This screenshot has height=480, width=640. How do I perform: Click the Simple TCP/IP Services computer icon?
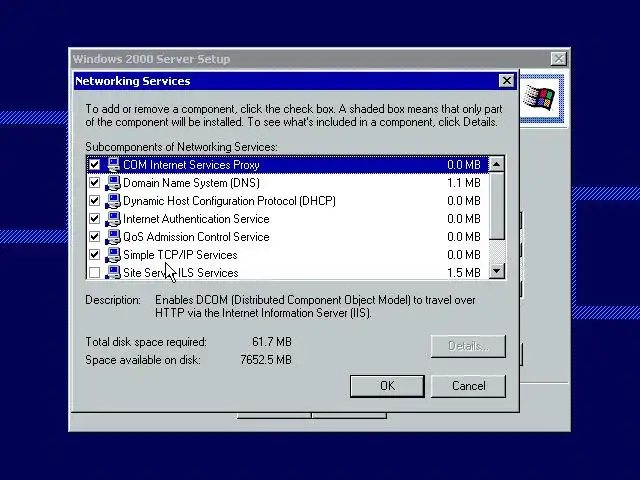113,255
